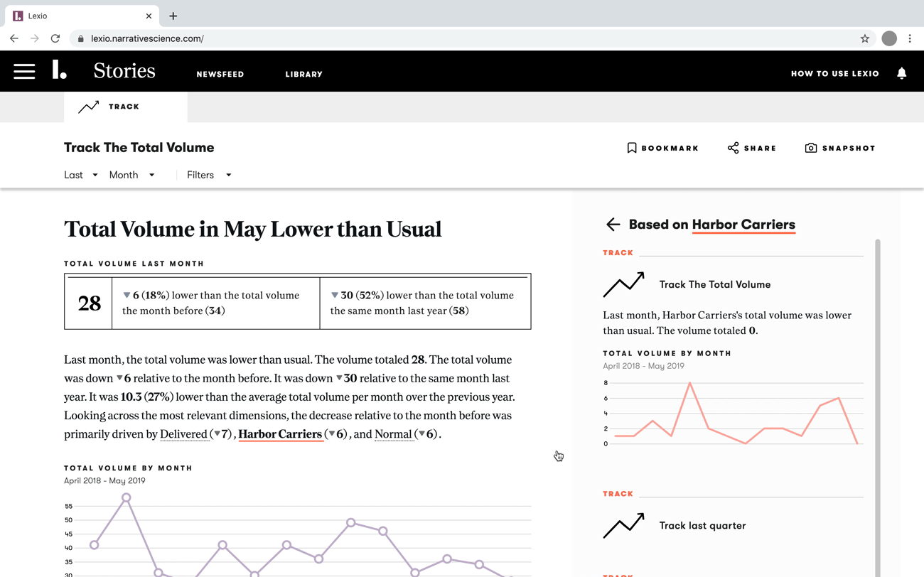
Task: Open the Chrome three-dot menu
Action: [x=910, y=38]
